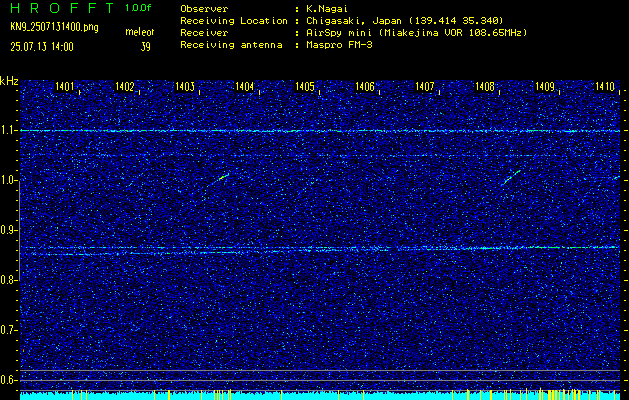The width and height of the screenshot is (629, 400).
Task: Click the 0.8 frequency axis label
Action: point(8,280)
